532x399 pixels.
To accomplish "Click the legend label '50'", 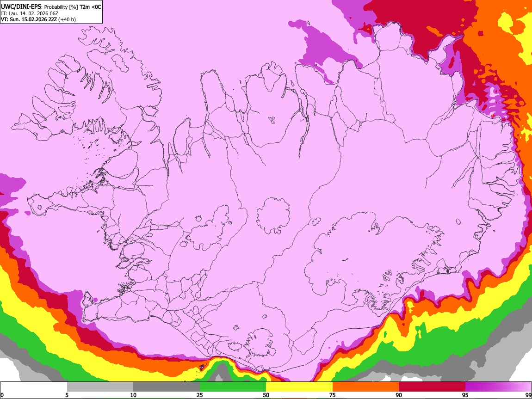I will pyautogui.click(x=266, y=395).
